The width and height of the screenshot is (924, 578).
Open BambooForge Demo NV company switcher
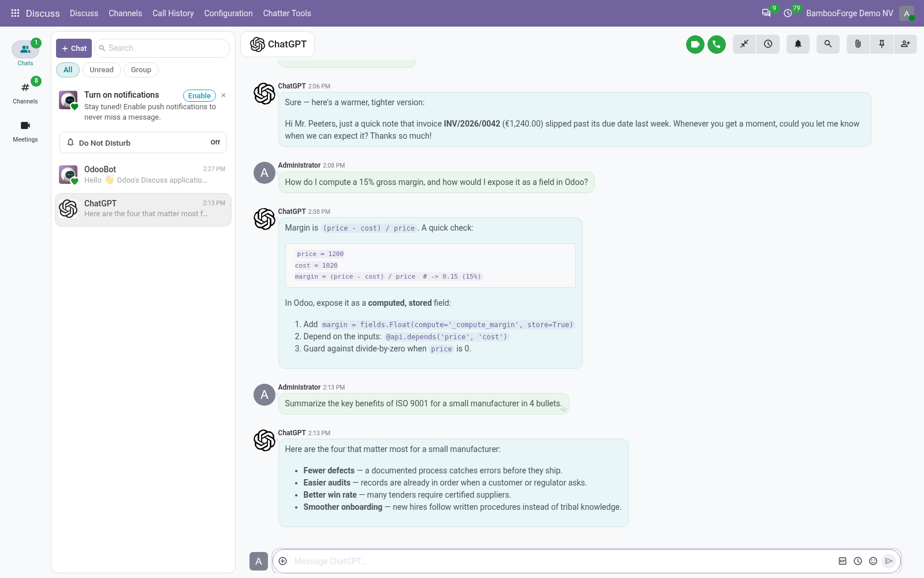pos(850,13)
